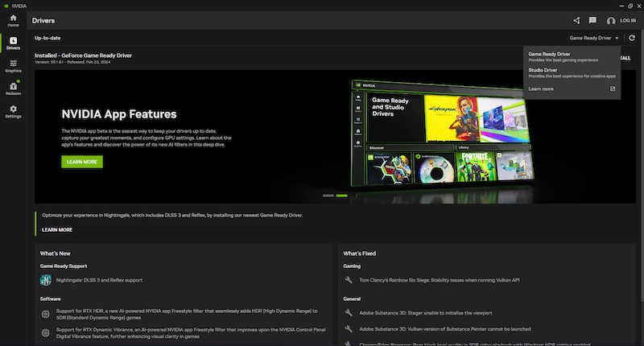644x346 pixels.
Task: Open the Settings section in sidebar
Action: [x=13, y=112]
